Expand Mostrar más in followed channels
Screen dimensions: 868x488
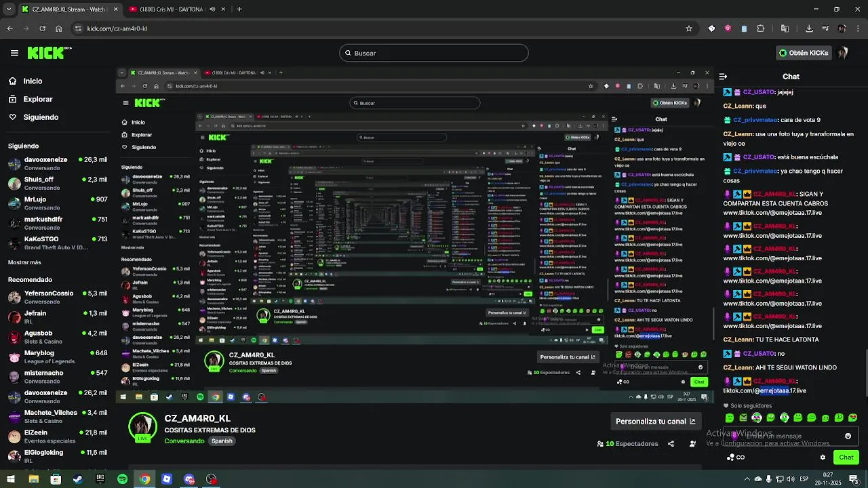click(24, 262)
